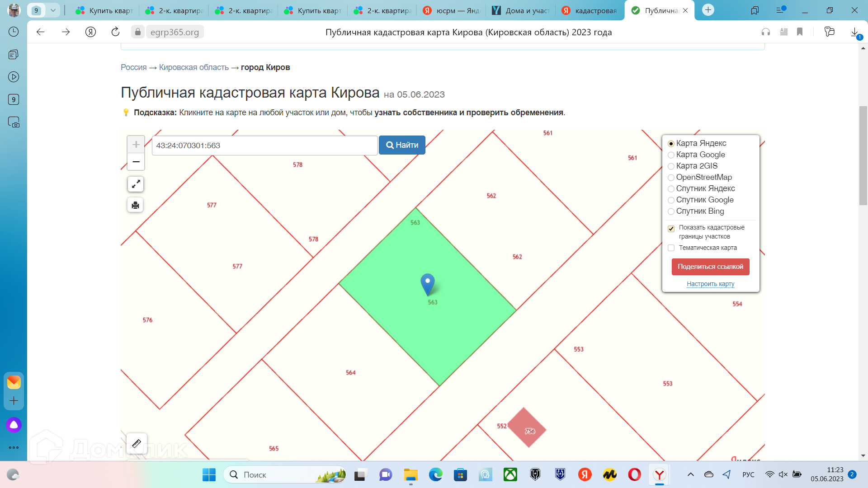Open Настроить карту link
Viewport: 868px width, 488px height.
click(x=711, y=284)
